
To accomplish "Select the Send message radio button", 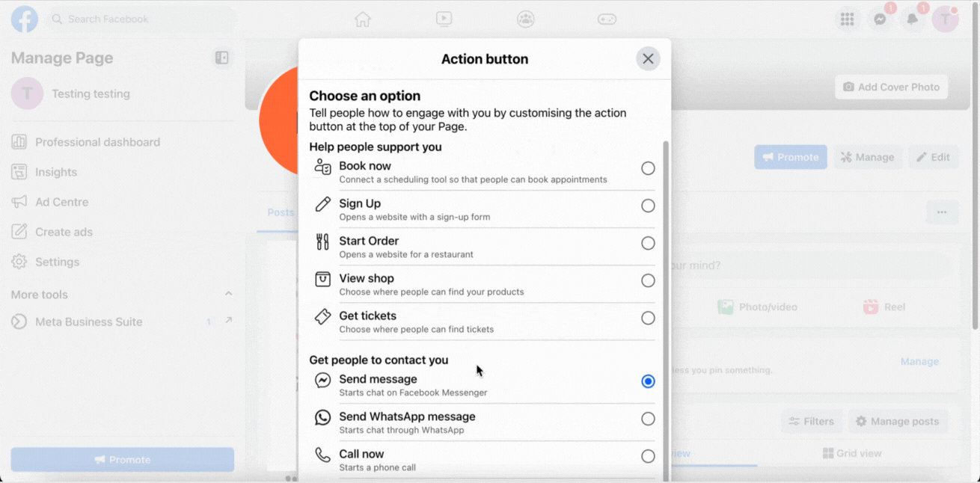I will coord(648,381).
